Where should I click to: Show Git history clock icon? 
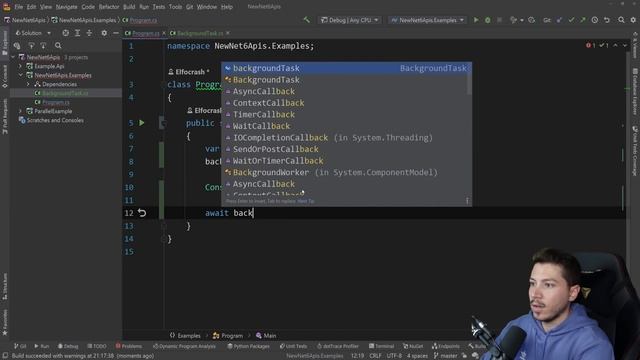tap(595, 20)
